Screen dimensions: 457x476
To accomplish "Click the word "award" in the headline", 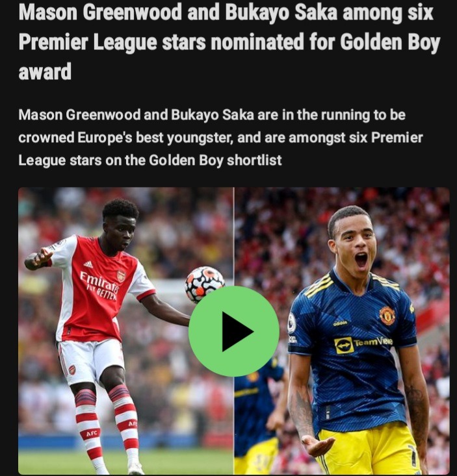I will click(45, 71).
